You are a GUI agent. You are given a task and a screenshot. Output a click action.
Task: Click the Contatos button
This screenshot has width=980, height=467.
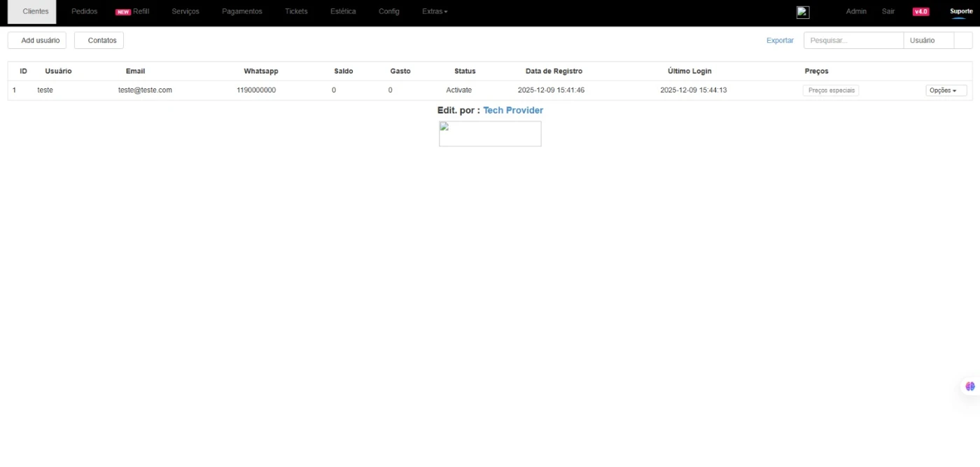coord(99,41)
